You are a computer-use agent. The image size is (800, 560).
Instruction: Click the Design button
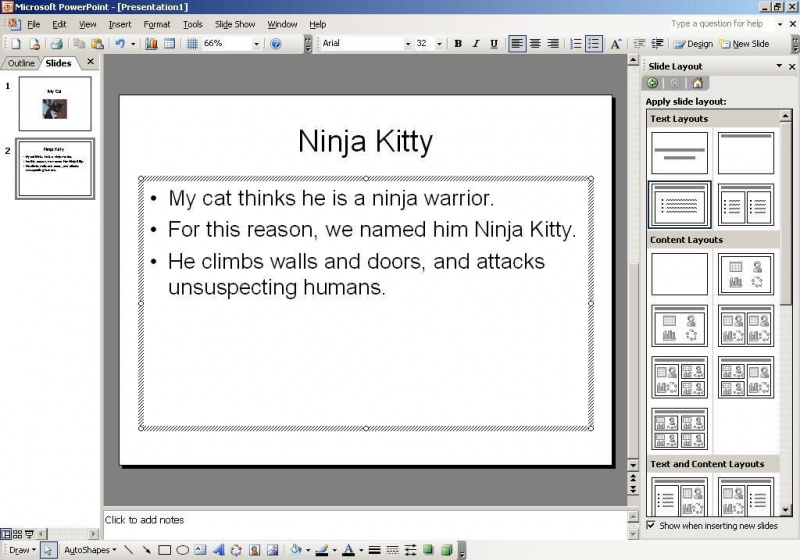(x=693, y=44)
